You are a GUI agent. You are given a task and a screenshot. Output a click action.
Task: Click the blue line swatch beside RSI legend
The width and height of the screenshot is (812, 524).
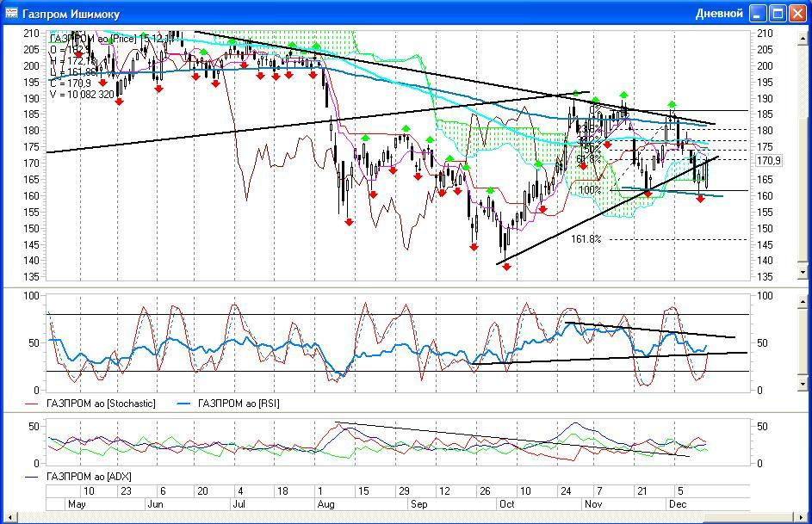click(183, 404)
